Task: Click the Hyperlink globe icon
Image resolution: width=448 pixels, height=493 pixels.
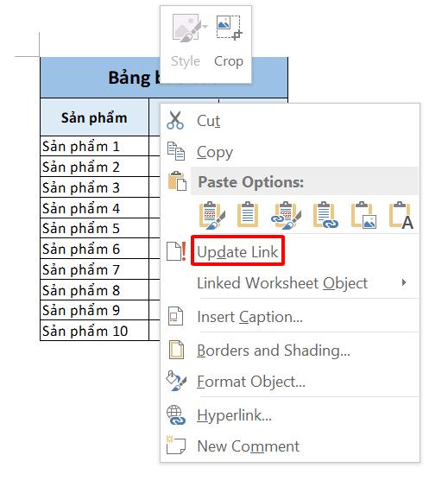Action: coord(176,415)
